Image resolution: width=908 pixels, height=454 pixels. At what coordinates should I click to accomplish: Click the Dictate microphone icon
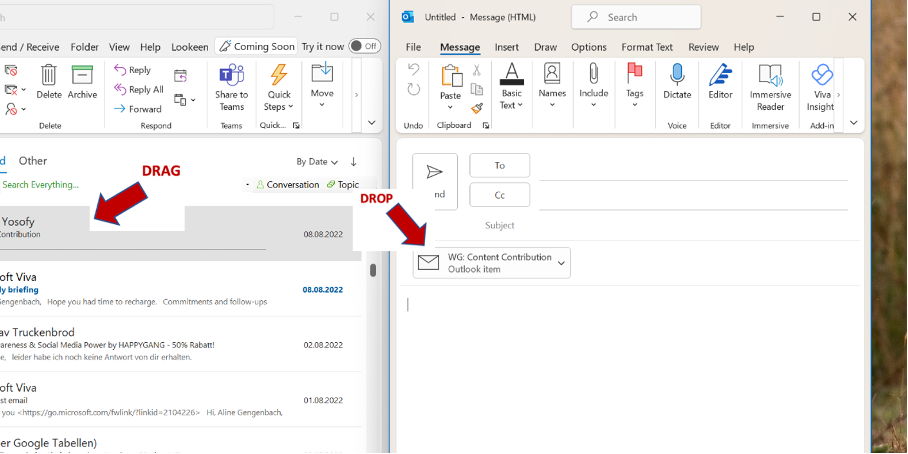677,76
